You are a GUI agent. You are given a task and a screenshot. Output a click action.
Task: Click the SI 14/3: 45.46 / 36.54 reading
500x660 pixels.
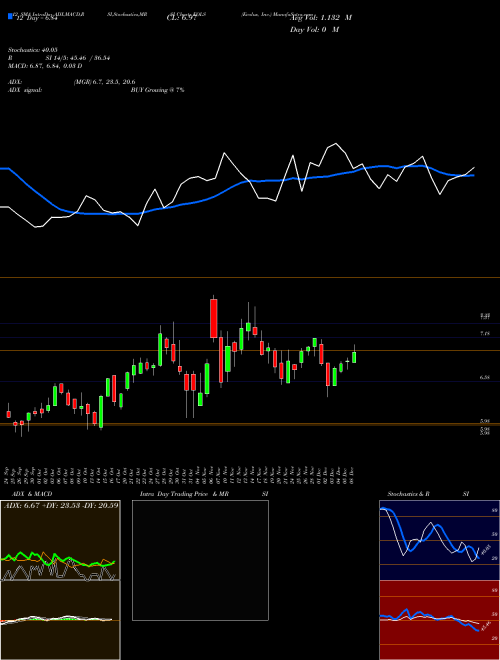(78, 58)
